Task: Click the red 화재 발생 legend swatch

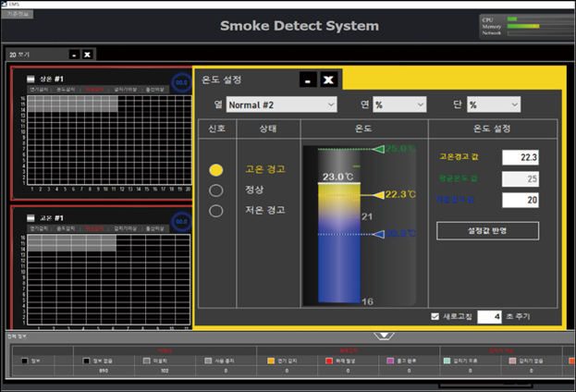Action: click(x=329, y=361)
